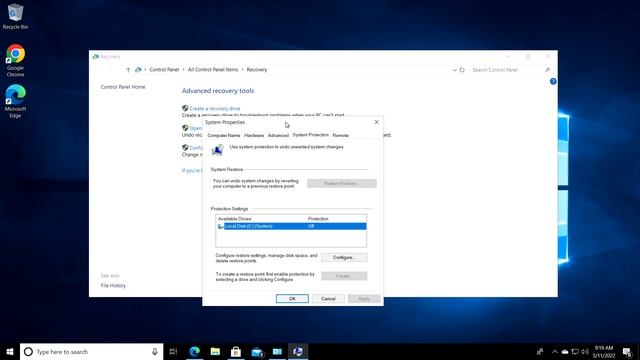Switch to the Remote tab

click(340, 135)
